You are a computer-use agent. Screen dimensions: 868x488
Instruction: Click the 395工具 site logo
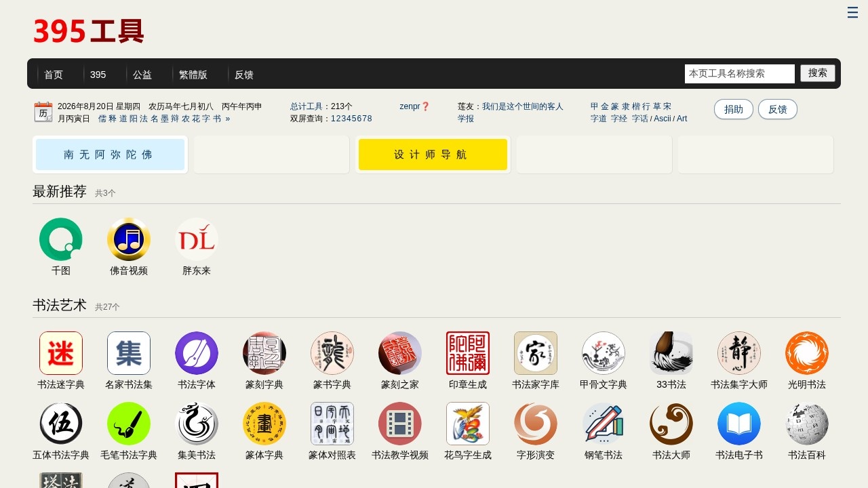(x=89, y=32)
